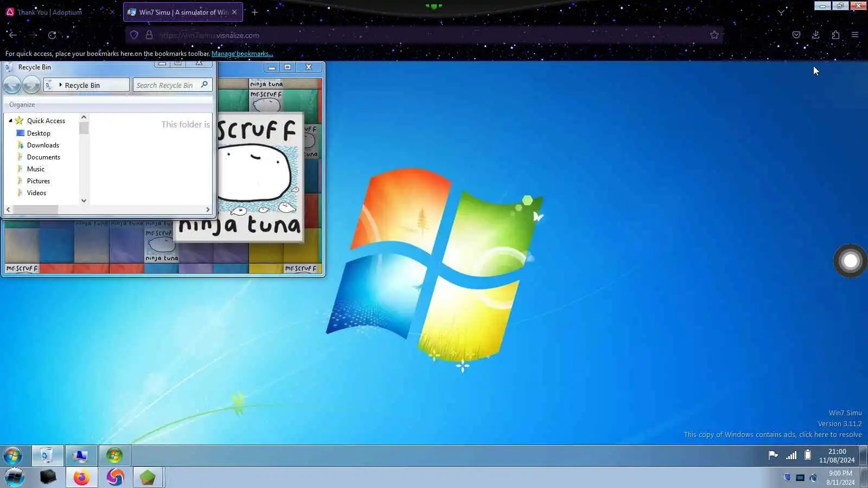
Task: Go forward in Recycle Bin window
Action: [31, 85]
